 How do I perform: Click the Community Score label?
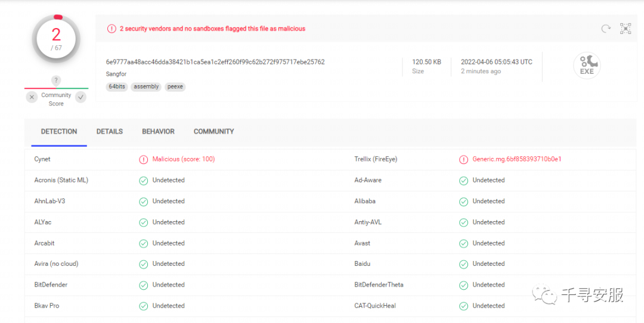coord(56,100)
